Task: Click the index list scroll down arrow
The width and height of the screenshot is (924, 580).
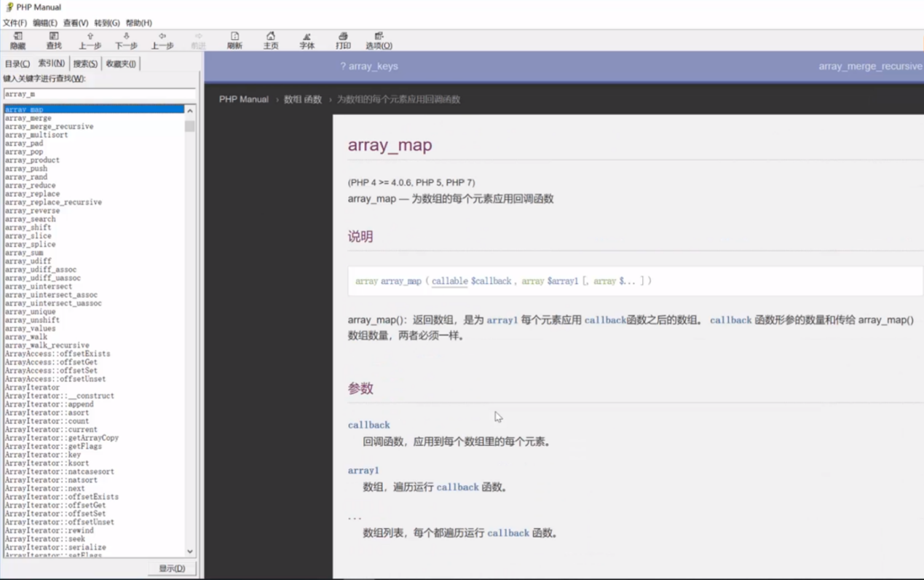Action: tap(190, 552)
